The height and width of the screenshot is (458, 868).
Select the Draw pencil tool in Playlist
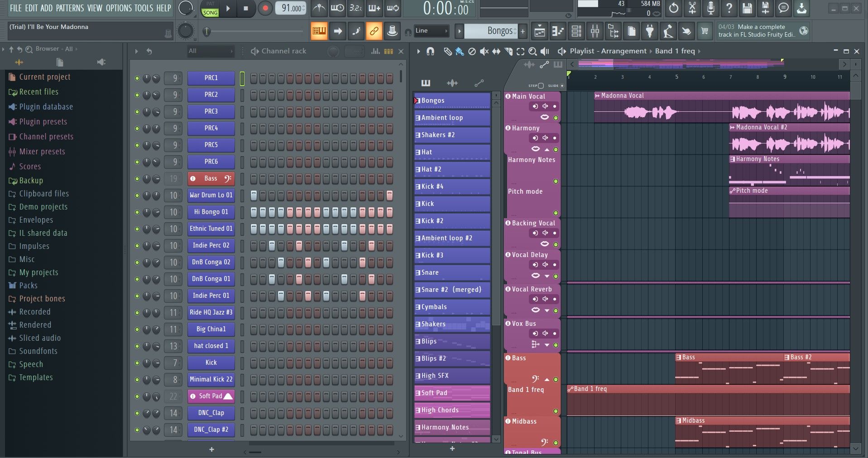point(447,52)
